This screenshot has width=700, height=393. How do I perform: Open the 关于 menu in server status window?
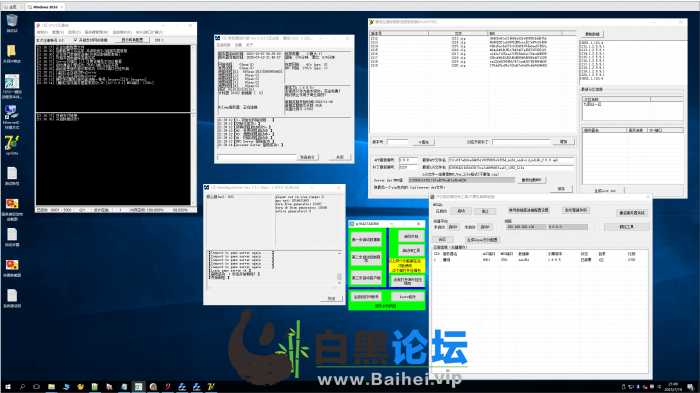249,45
